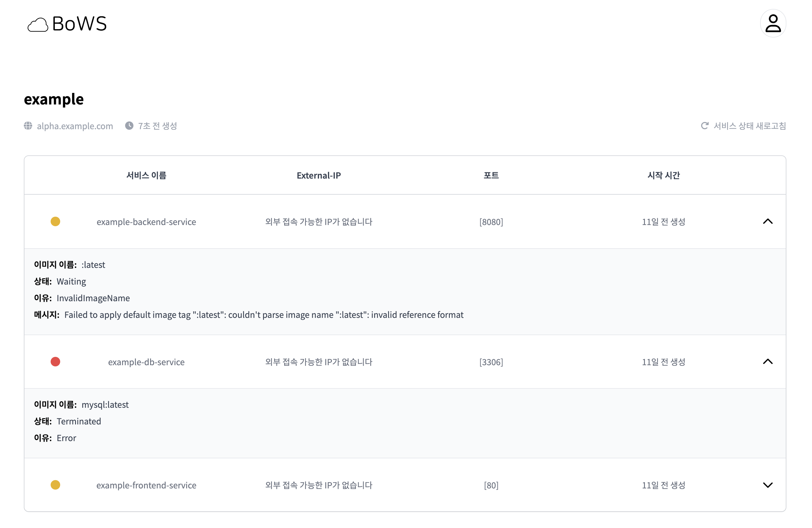Collapse the example-db-service details chevron
The image size is (812, 528).
[x=767, y=362]
